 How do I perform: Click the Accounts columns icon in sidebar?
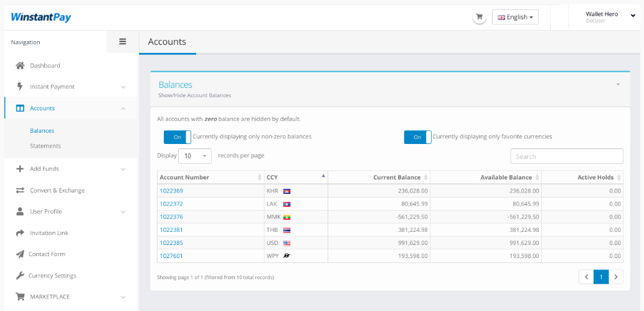click(20, 108)
